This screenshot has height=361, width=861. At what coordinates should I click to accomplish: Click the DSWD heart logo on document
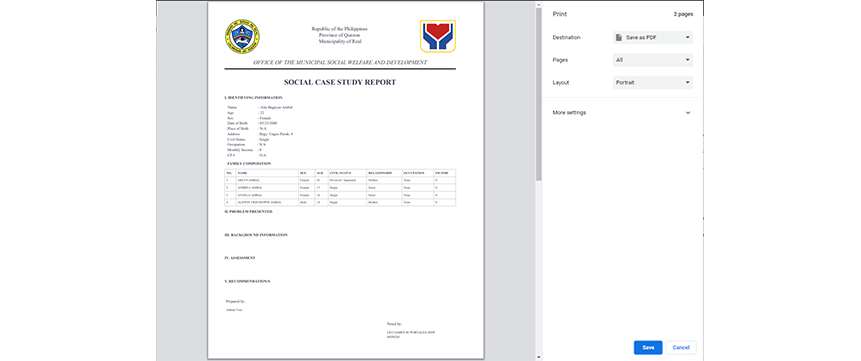(438, 36)
